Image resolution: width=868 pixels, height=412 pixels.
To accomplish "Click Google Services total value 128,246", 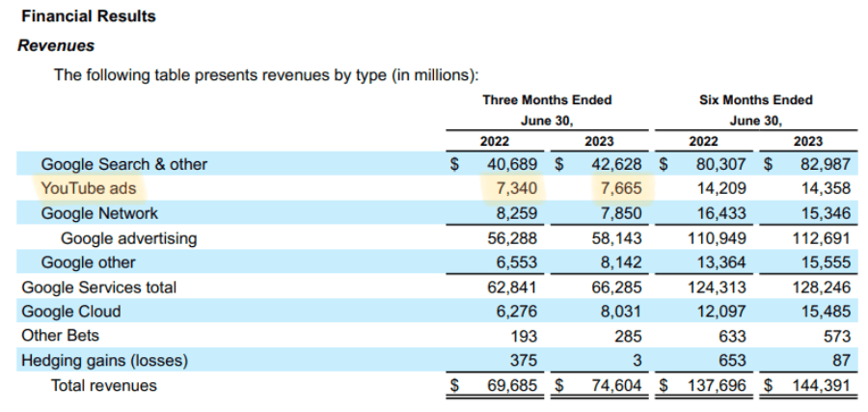I will point(822,288).
